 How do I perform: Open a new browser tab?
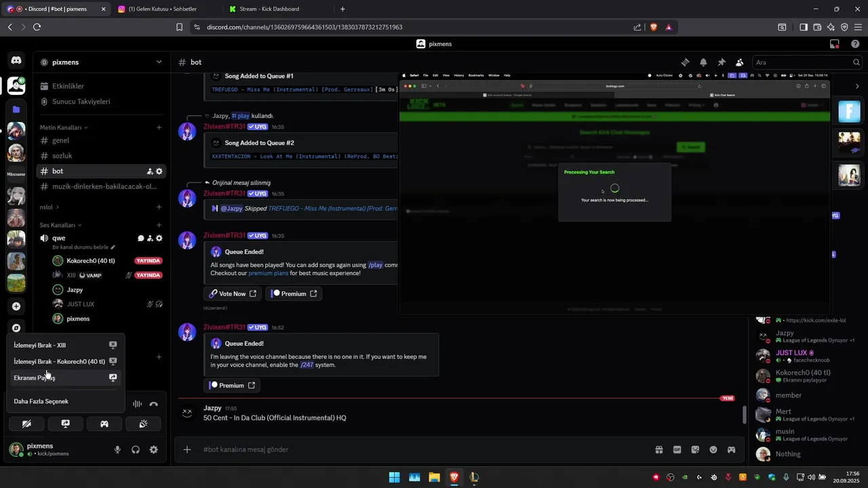[342, 9]
